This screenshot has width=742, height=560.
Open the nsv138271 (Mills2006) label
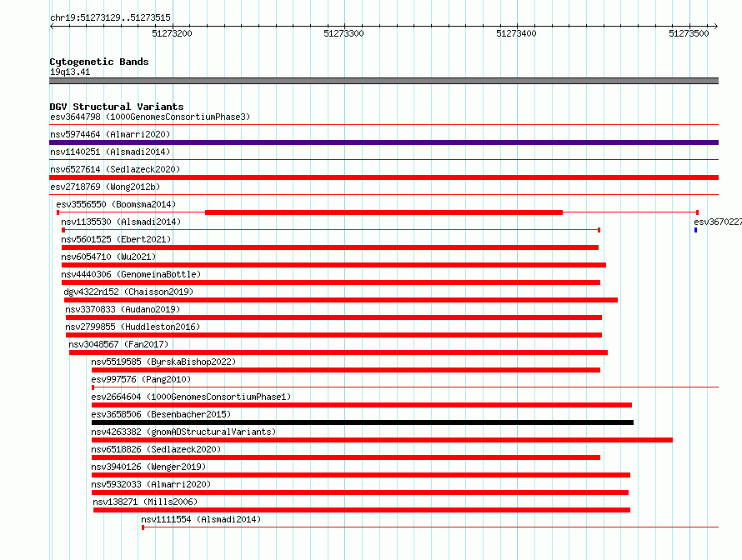[x=145, y=502]
